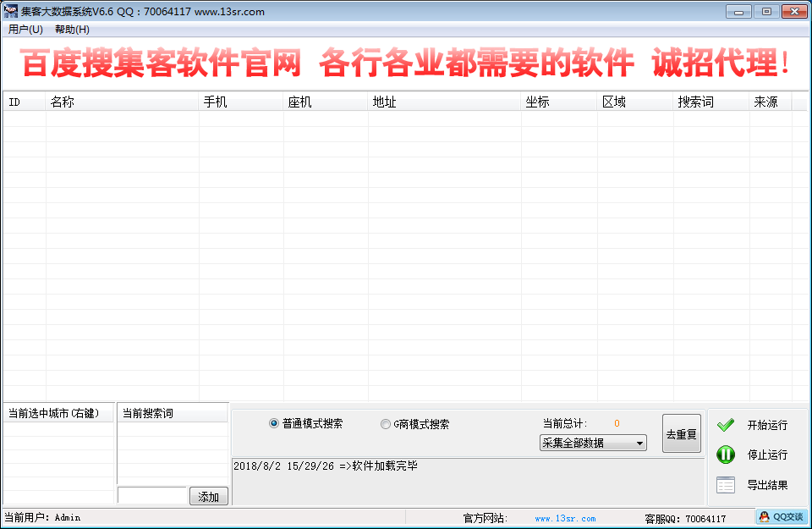This screenshot has height=529, width=812.
Task: Click the 区域 column header
Action: (x=635, y=102)
